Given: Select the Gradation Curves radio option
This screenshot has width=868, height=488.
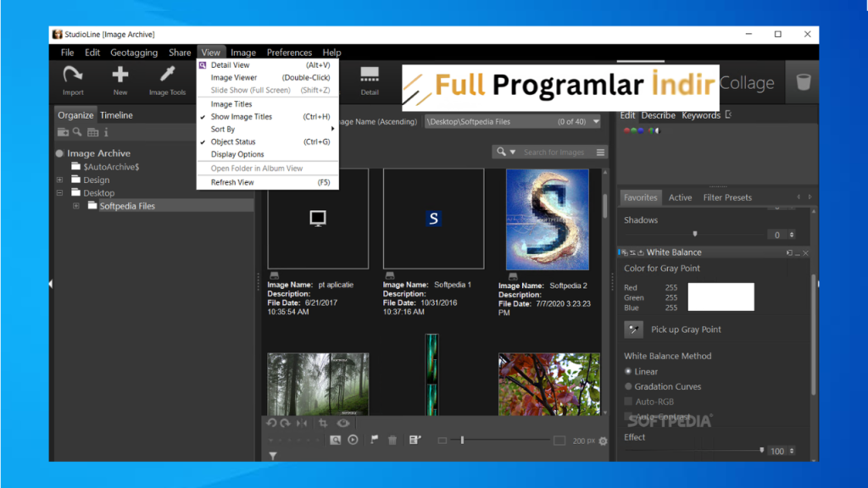Looking at the screenshot, I should (x=628, y=386).
